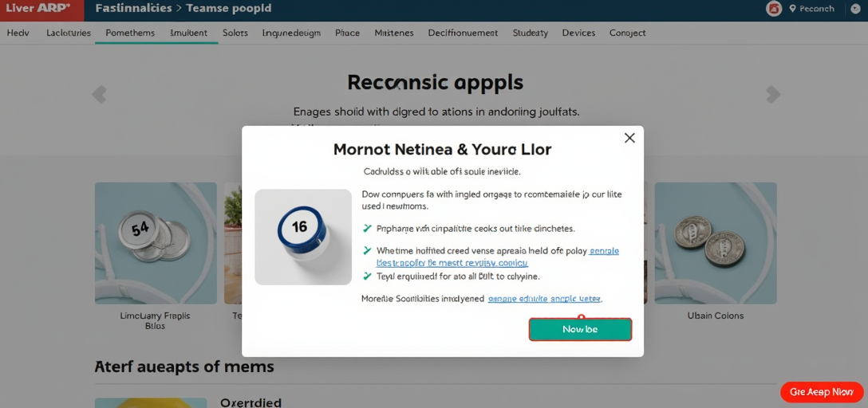Open the Solots navigation item
This screenshot has width=868, height=408.
point(235,33)
